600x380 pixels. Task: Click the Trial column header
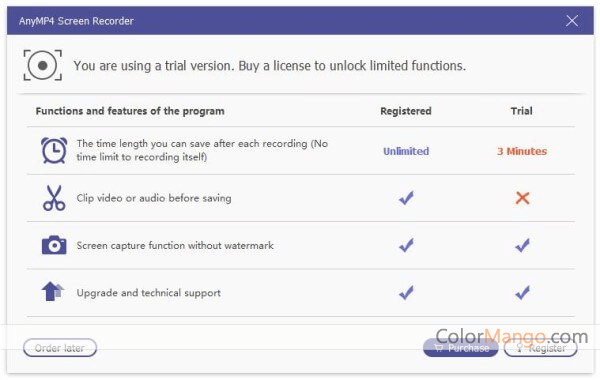click(x=522, y=111)
